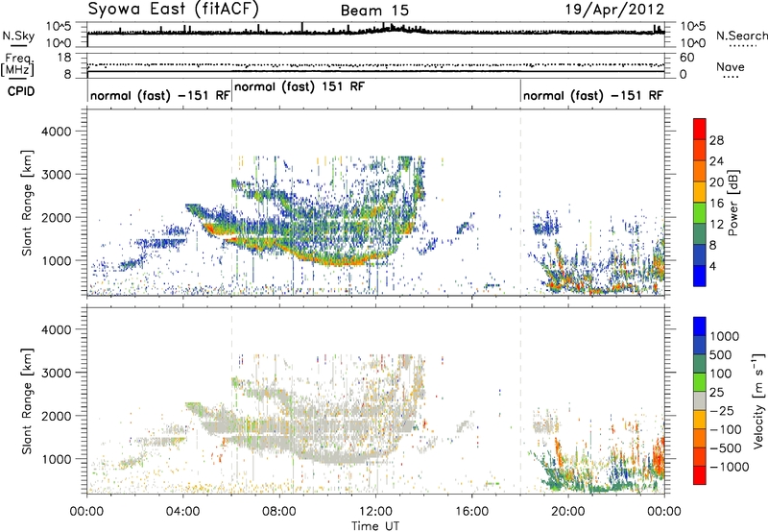
Task: Click the 'Velocity [m s-1]' colorbar label
Action: tap(758, 400)
